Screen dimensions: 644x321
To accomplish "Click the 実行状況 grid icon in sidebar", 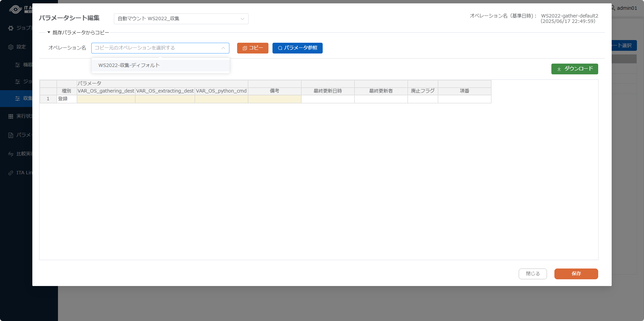I will point(11,116).
